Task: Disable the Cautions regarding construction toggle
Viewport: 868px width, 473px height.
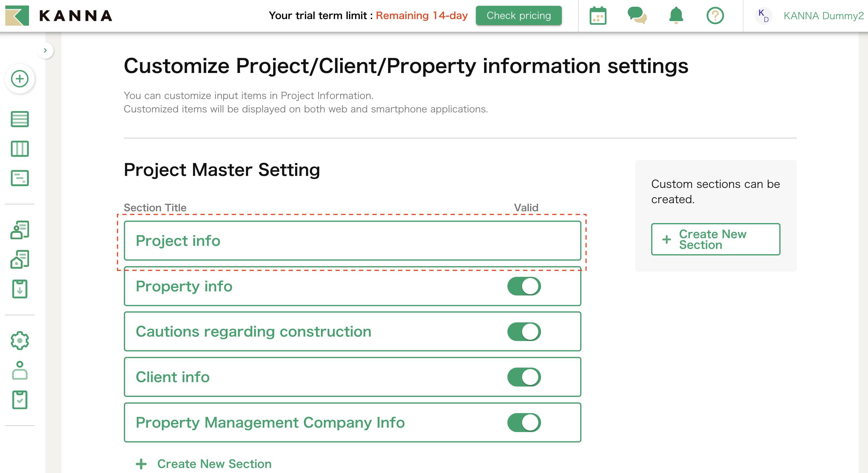Action: 524,332
